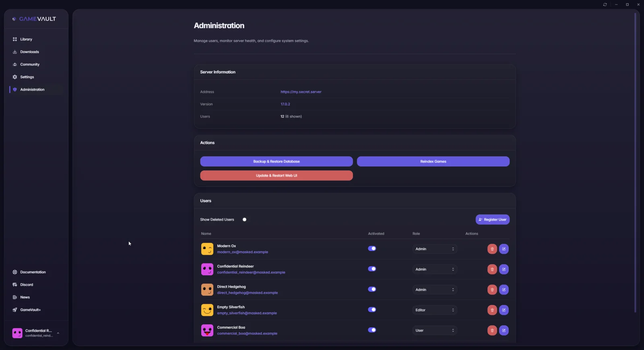Click the Reindex Games button

click(x=433, y=161)
